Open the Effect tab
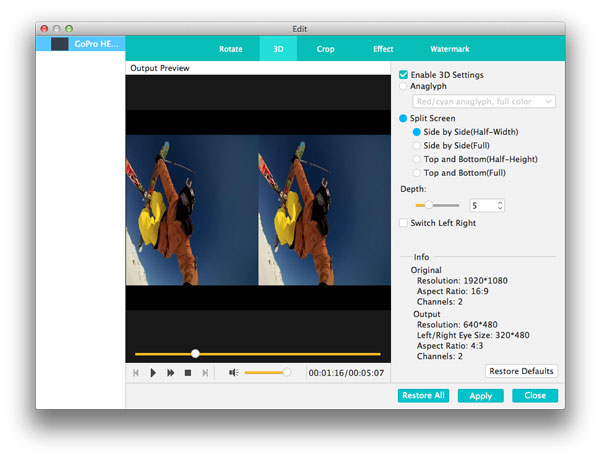The image size is (600, 458). (383, 49)
